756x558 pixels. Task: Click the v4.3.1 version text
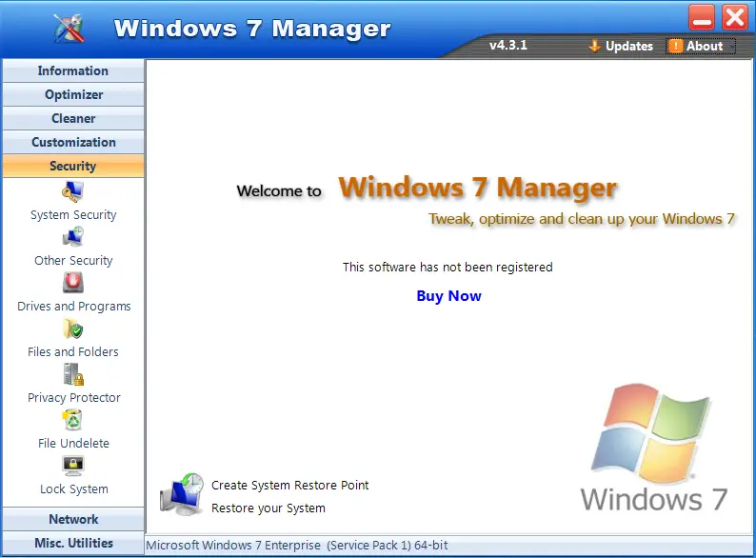coord(508,46)
